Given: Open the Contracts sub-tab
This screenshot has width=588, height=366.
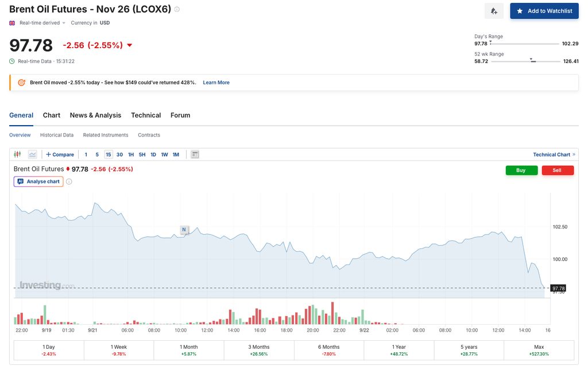Looking at the screenshot, I should (149, 135).
